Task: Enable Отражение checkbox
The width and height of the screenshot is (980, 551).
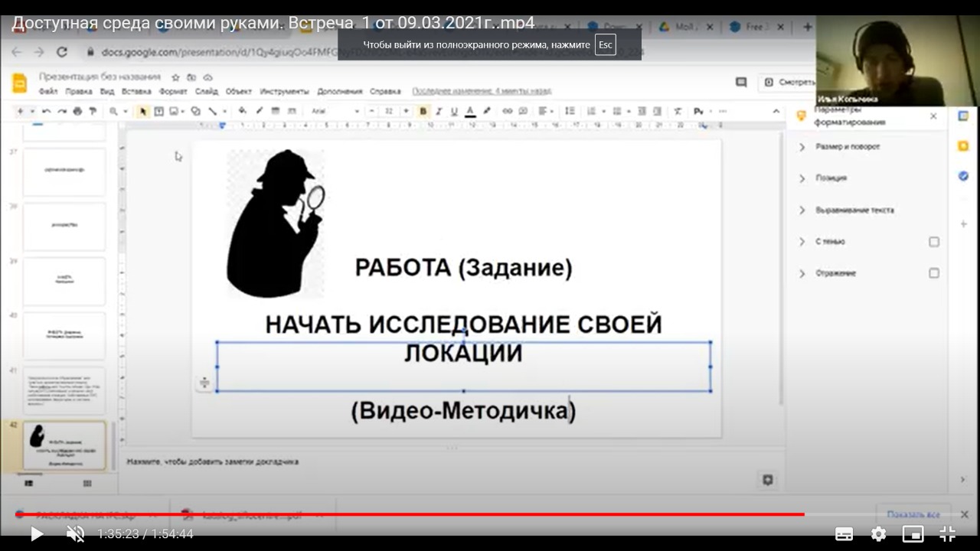Action: pos(934,273)
